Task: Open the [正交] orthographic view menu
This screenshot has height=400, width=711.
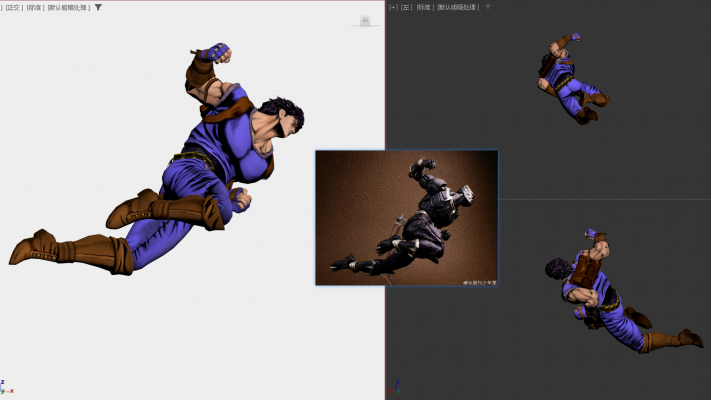Action: [x=13, y=7]
